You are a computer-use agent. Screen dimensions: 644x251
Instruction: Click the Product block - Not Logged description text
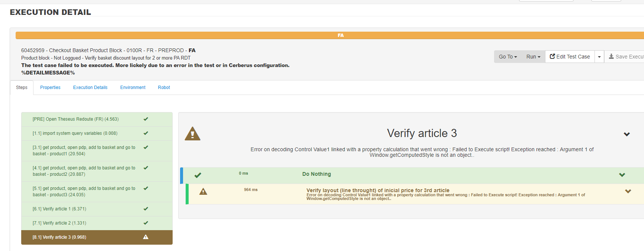[106, 58]
